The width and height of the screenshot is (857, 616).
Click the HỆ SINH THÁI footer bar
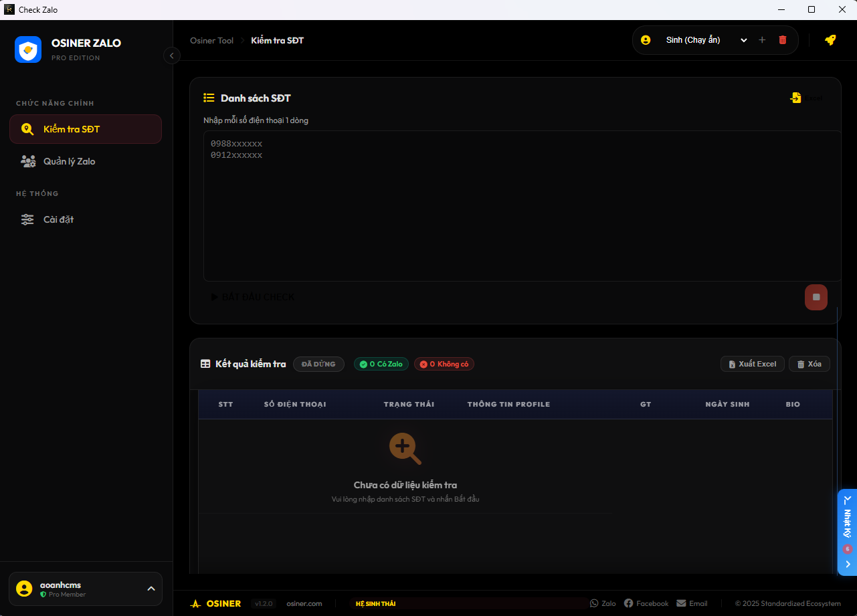(468, 603)
